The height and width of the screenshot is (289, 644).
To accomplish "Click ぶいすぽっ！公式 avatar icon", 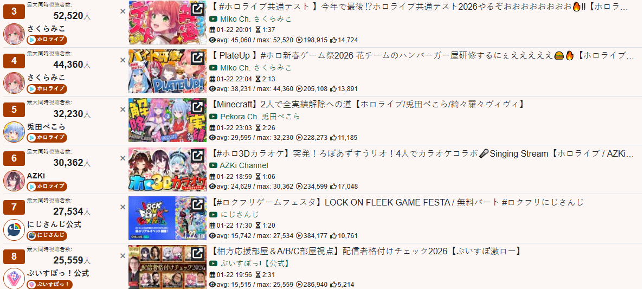I will (14, 279).
